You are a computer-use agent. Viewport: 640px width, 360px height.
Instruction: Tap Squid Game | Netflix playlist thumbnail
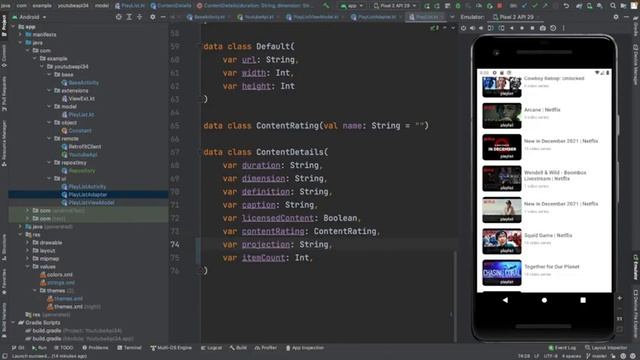coord(502,241)
